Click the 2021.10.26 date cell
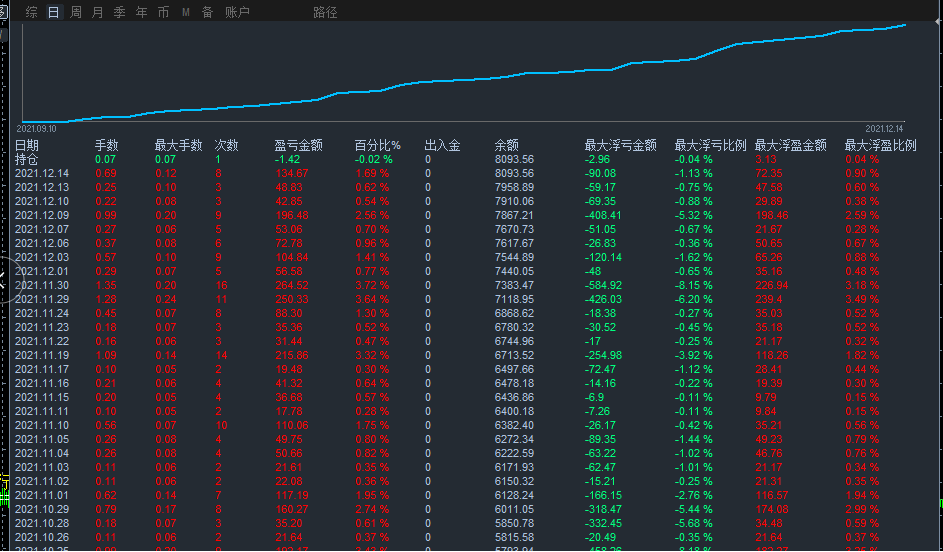The width and height of the screenshot is (943, 552). coord(42,537)
